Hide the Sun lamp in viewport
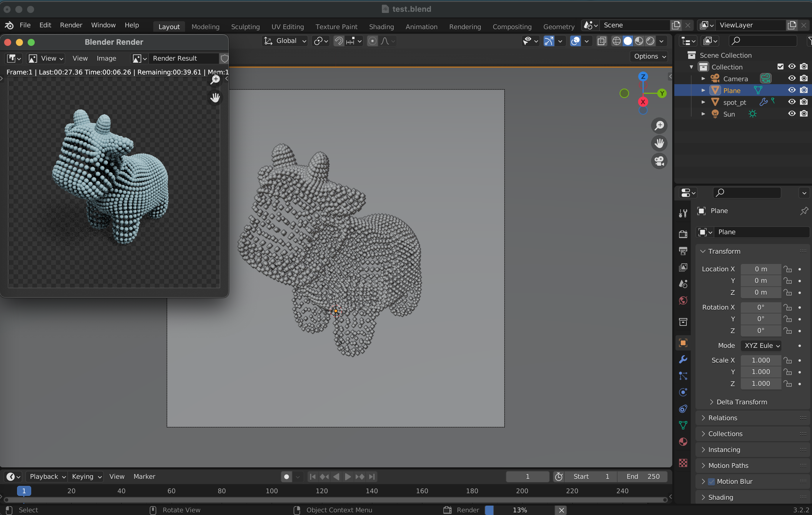812x515 pixels. tap(791, 114)
